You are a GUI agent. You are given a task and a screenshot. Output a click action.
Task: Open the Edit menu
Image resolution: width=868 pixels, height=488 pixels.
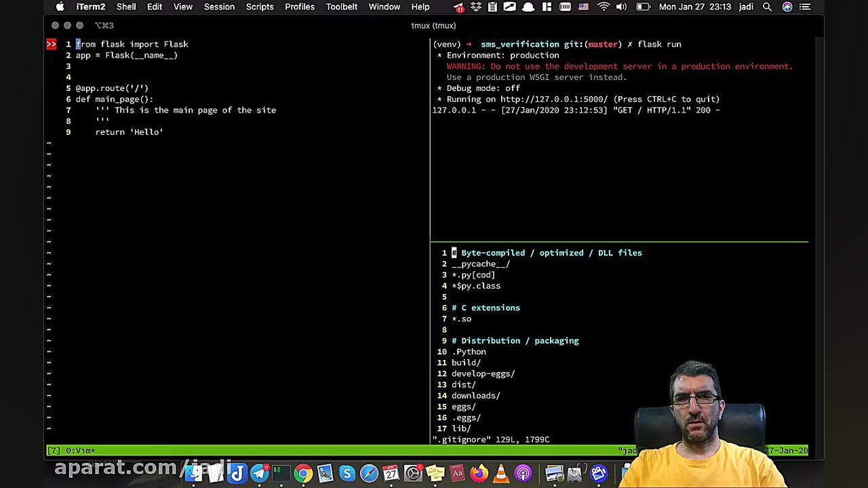(x=155, y=7)
